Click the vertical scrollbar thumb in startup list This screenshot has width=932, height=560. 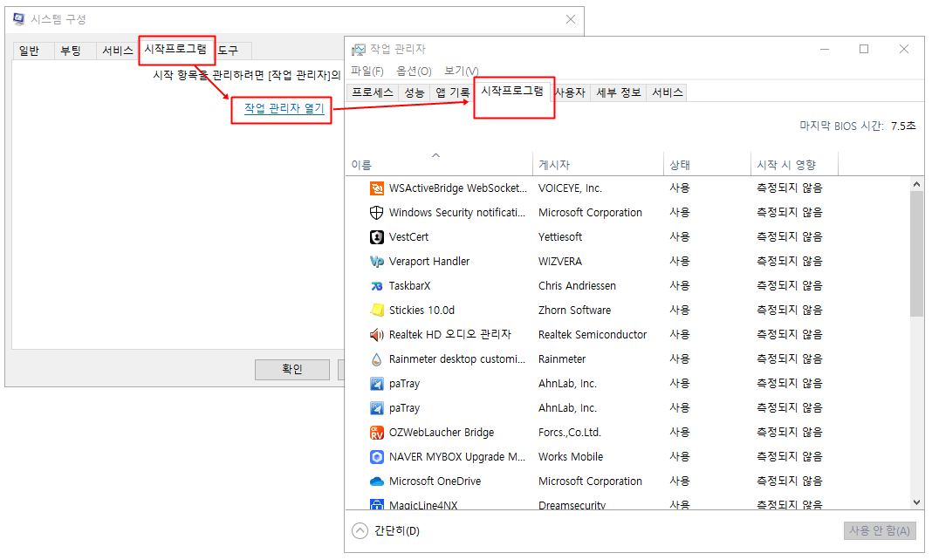[916, 254]
